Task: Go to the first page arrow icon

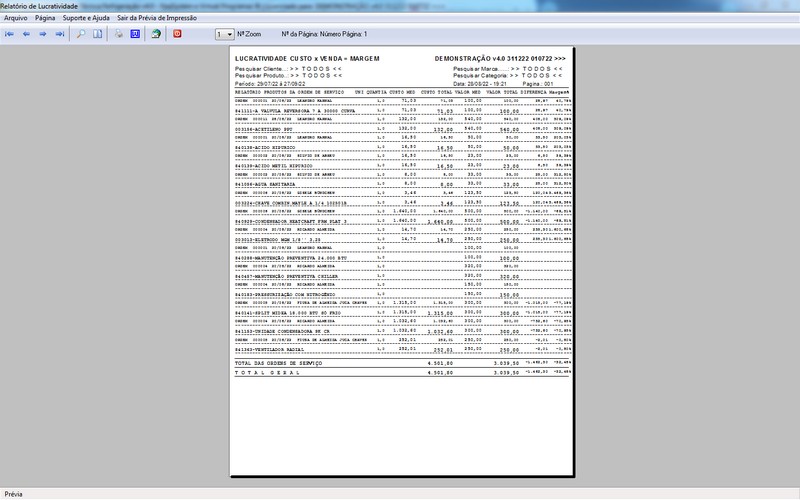Action: (10, 34)
